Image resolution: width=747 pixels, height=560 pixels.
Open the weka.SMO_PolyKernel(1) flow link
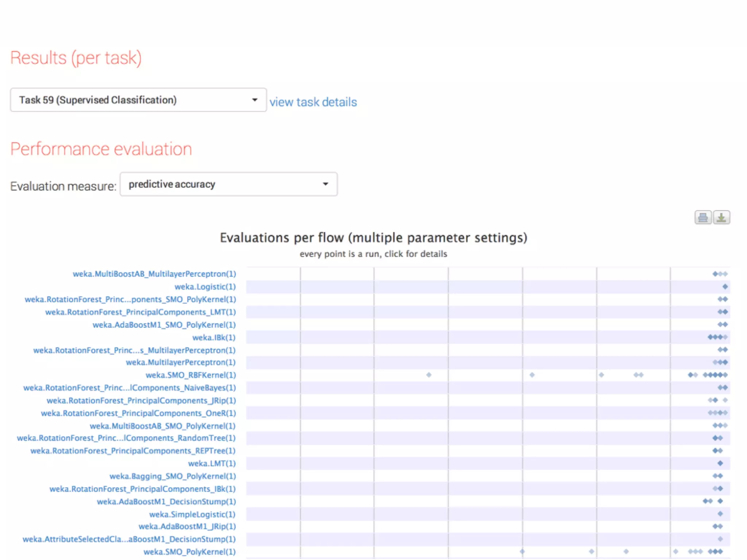tap(189, 552)
